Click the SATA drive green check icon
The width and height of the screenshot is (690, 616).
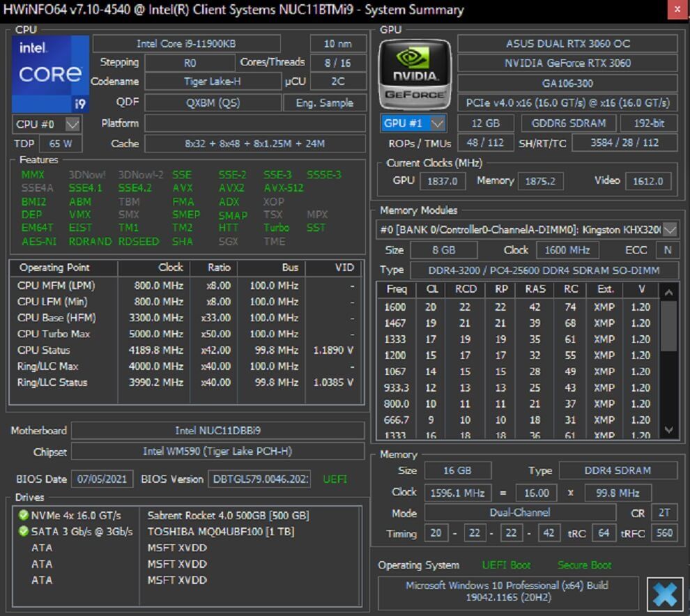click(23, 531)
